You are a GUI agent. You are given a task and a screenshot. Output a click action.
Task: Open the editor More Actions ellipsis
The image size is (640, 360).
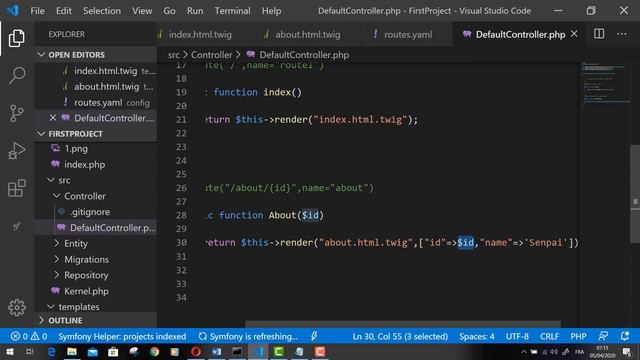click(x=622, y=34)
